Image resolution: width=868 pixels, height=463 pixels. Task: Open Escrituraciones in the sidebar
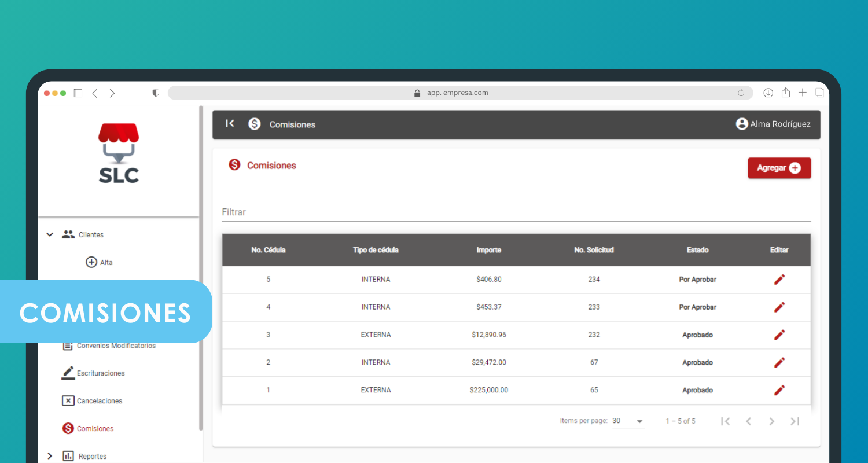pyautogui.click(x=100, y=373)
